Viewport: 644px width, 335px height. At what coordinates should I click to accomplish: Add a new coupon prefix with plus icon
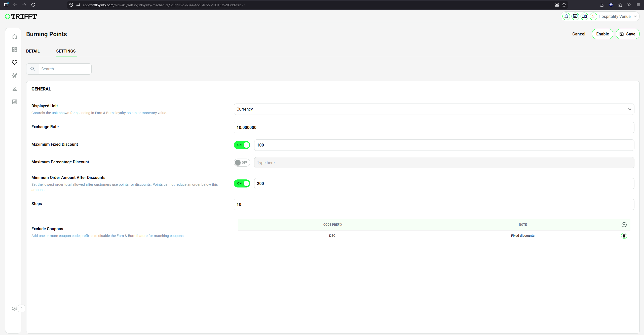[x=624, y=225]
